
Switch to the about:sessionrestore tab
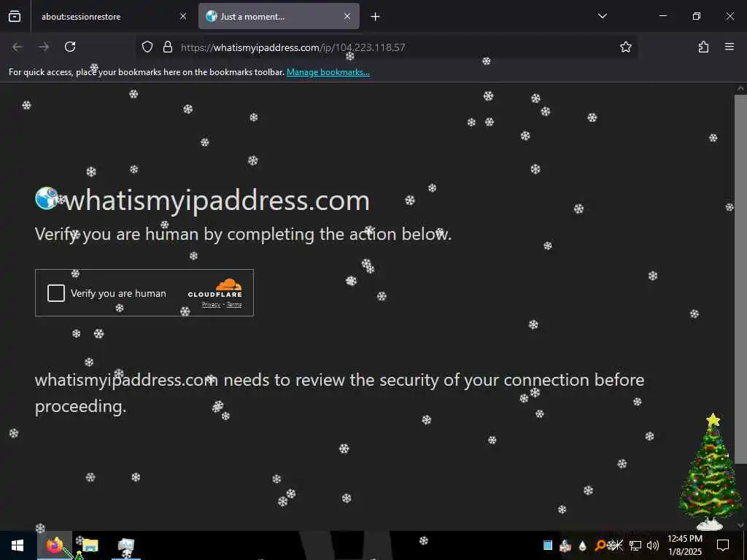[113, 16]
